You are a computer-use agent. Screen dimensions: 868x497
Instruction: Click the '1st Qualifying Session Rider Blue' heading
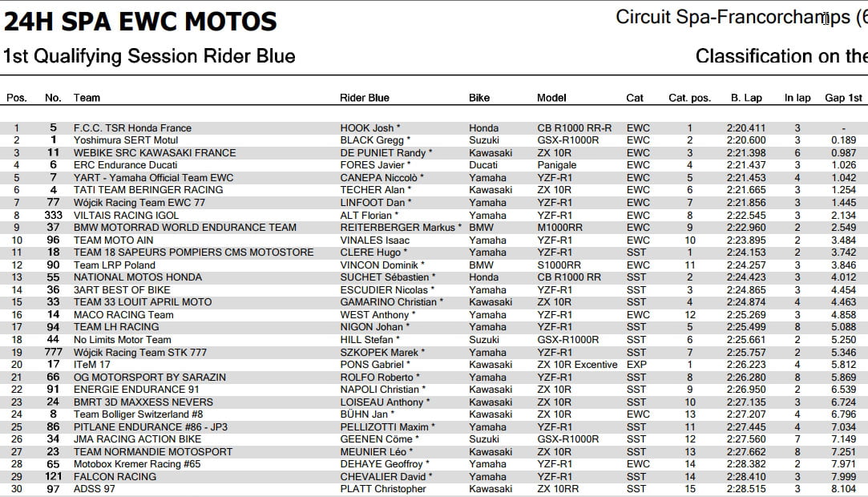click(149, 56)
